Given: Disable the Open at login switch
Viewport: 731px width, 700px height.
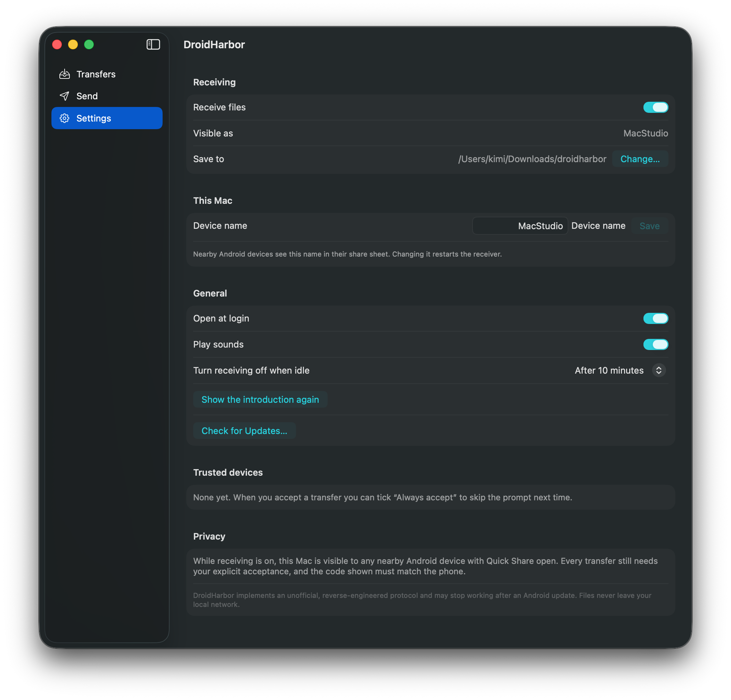Looking at the screenshot, I should point(655,318).
